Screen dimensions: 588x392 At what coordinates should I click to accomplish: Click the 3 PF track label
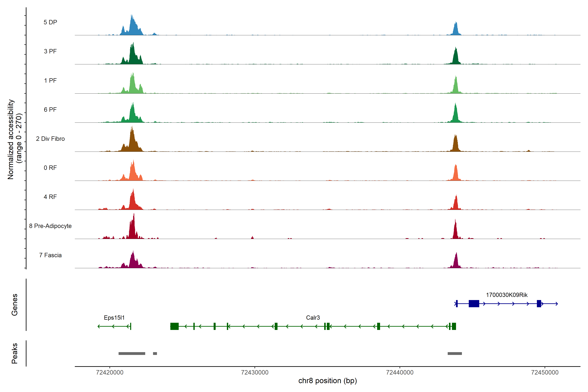click(50, 51)
